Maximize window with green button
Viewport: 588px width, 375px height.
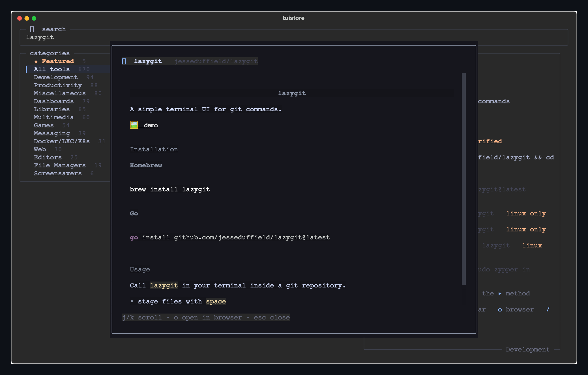point(34,18)
